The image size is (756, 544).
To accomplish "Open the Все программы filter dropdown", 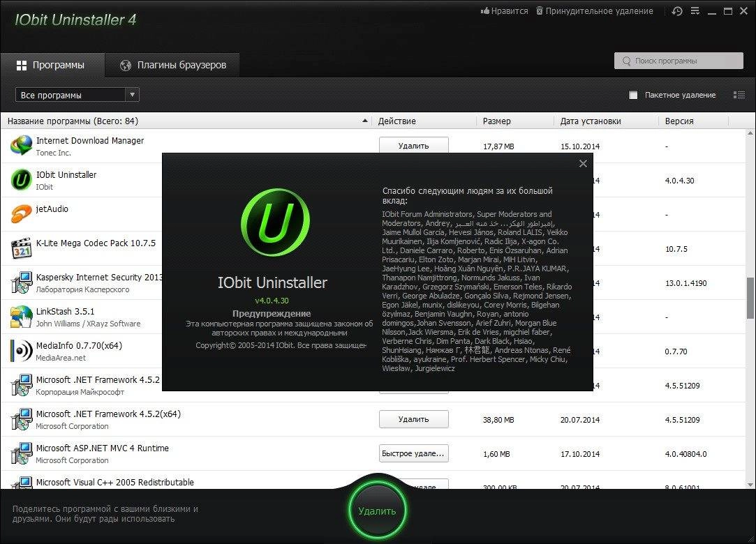I will tap(77, 95).
